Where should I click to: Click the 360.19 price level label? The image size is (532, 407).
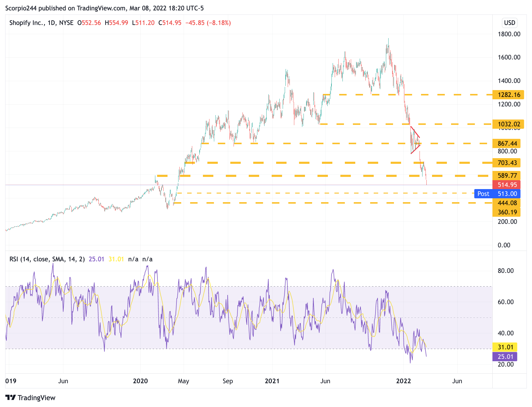[507, 212]
